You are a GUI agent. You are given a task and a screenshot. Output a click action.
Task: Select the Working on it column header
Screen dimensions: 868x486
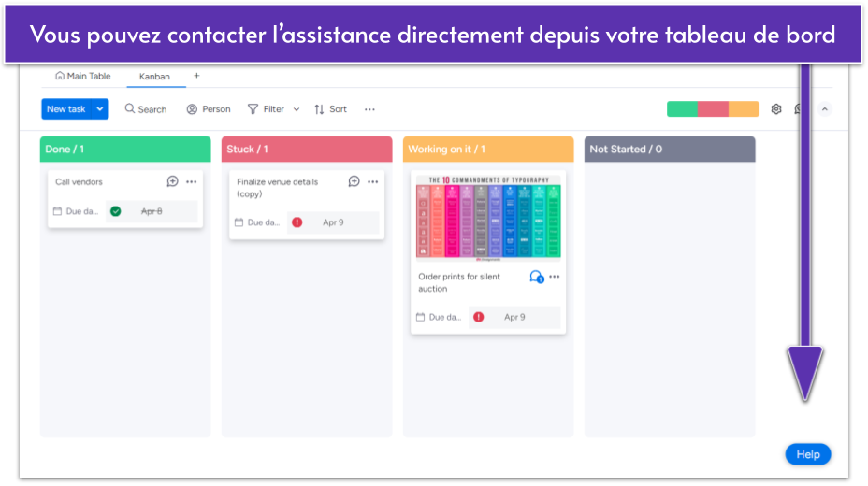[488, 149]
